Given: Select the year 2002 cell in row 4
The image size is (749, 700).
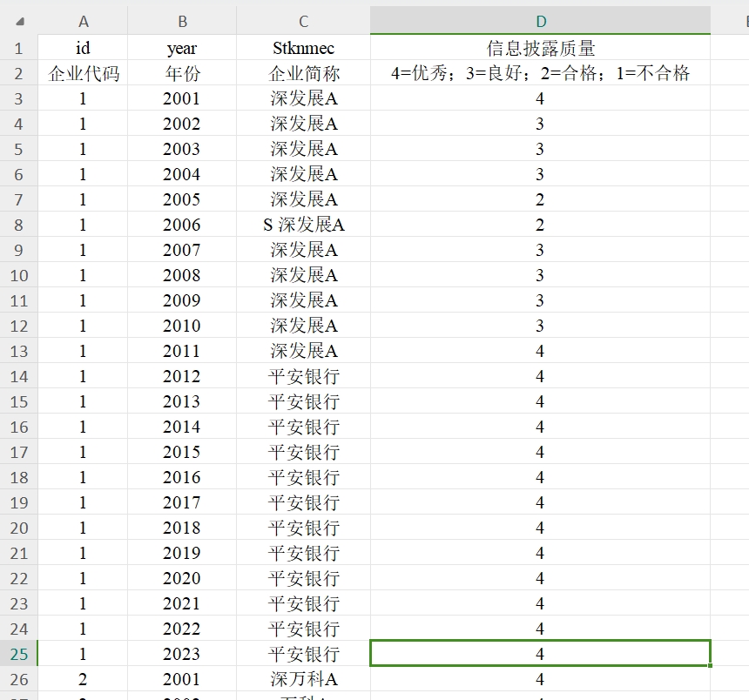Looking at the screenshot, I should 182,124.
